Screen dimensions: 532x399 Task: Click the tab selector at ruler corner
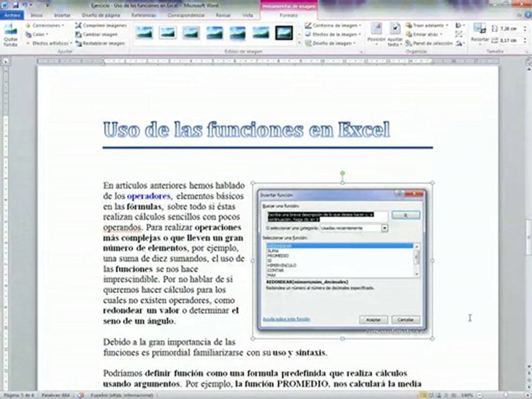tap(6, 62)
